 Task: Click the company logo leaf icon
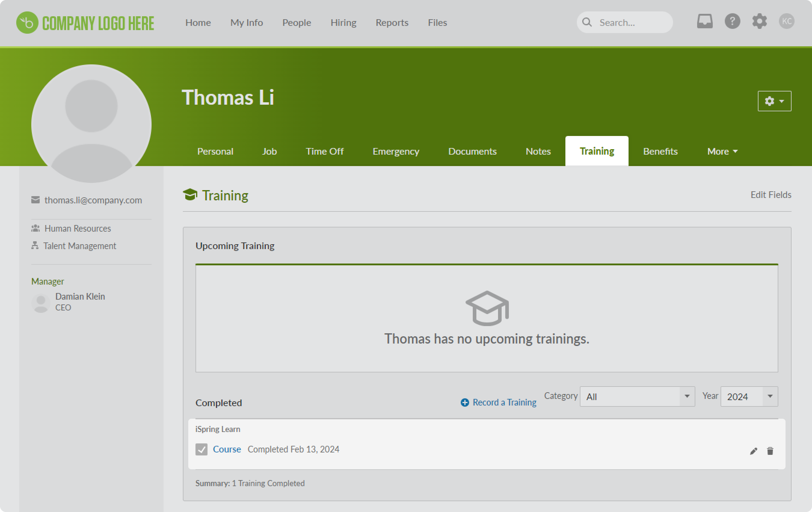tap(27, 23)
